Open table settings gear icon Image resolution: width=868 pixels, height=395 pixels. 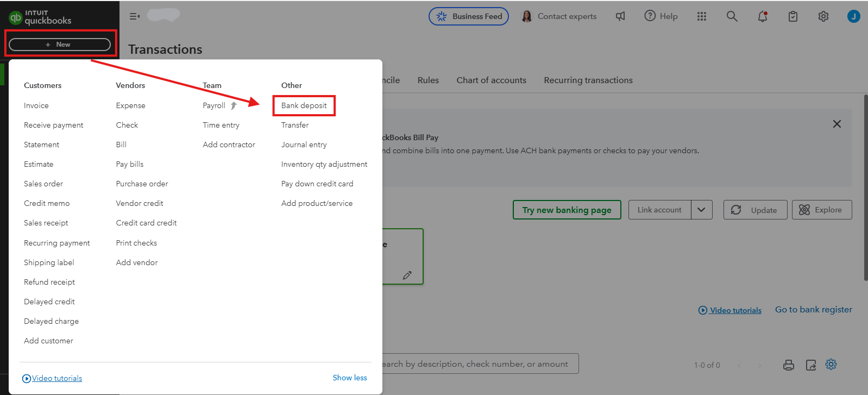click(x=831, y=365)
